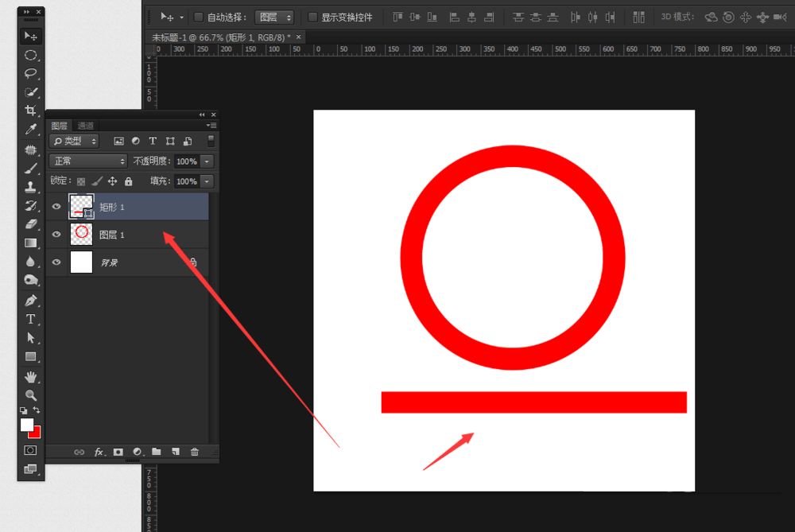Choose the Hand tool
Image resolution: width=795 pixels, height=532 pixels.
point(30,376)
